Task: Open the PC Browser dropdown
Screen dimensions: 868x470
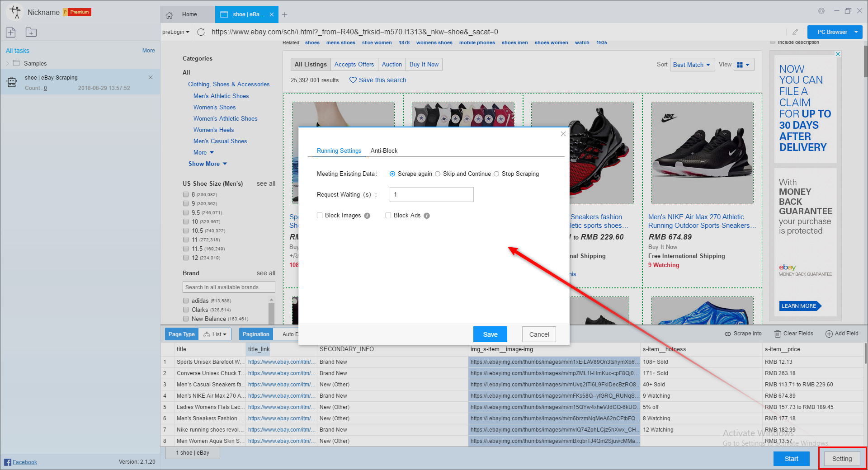Action: click(x=834, y=32)
